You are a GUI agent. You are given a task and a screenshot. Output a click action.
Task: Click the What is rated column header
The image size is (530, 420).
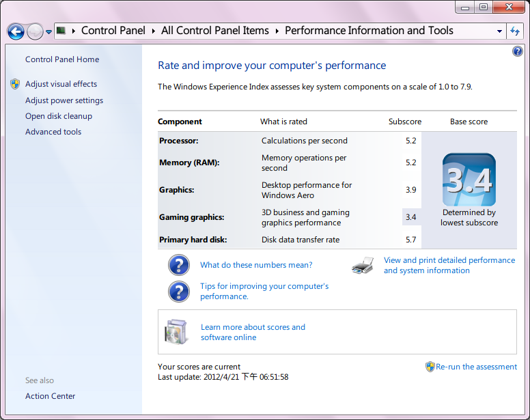pyautogui.click(x=283, y=122)
